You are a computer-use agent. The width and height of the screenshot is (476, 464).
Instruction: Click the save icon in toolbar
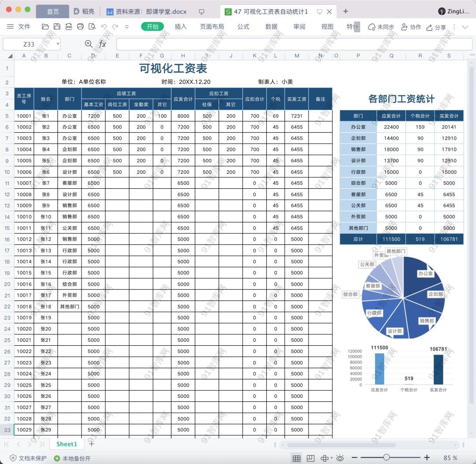57,27
